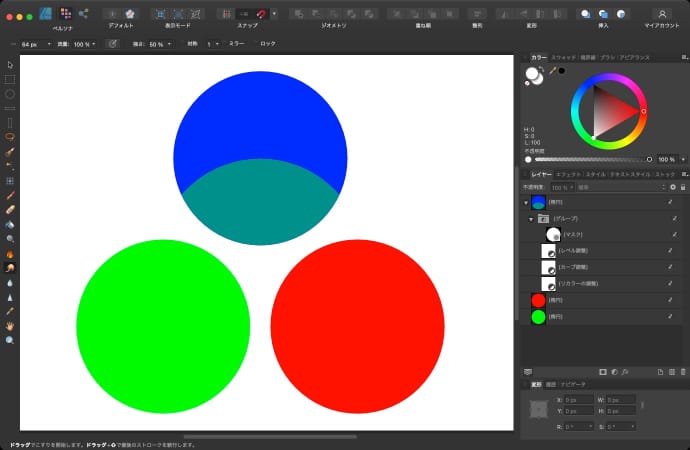The image size is (690, 450).
Task: Toggle visibility of green ellipse layer
Action: click(x=672, y=317)
